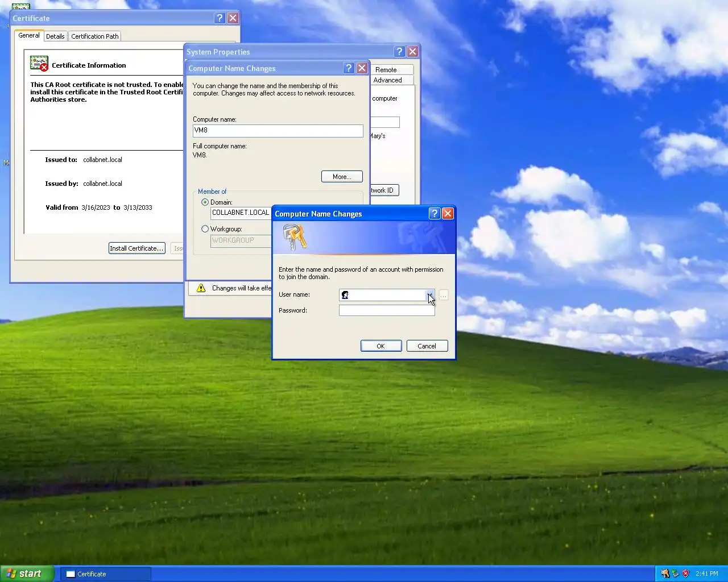The width and height of the screenshot is (728, 582).
Task: Open the Details certificate tab
Action: pos(55,36)
